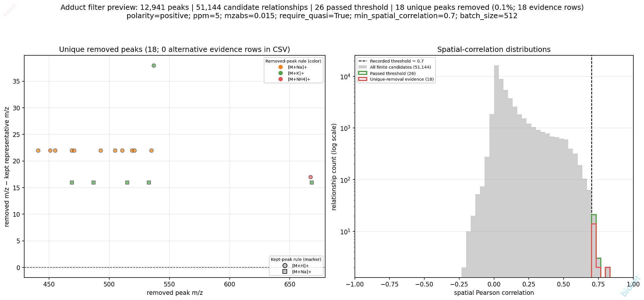644x300 pixels.
Task: Click the 'Unique removed peaks (18; ...)' subplot title
Action: (x=174, y=50)
